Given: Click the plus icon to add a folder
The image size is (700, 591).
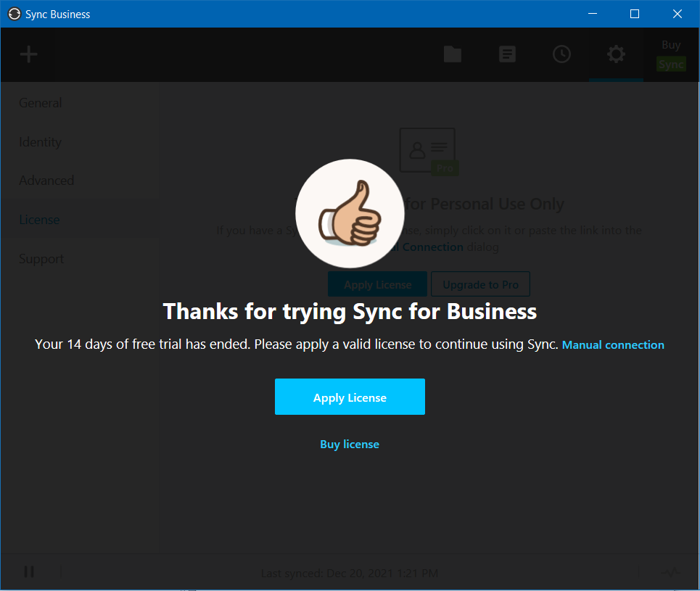Looking at the screenshot, I should [x=28, y=54].
